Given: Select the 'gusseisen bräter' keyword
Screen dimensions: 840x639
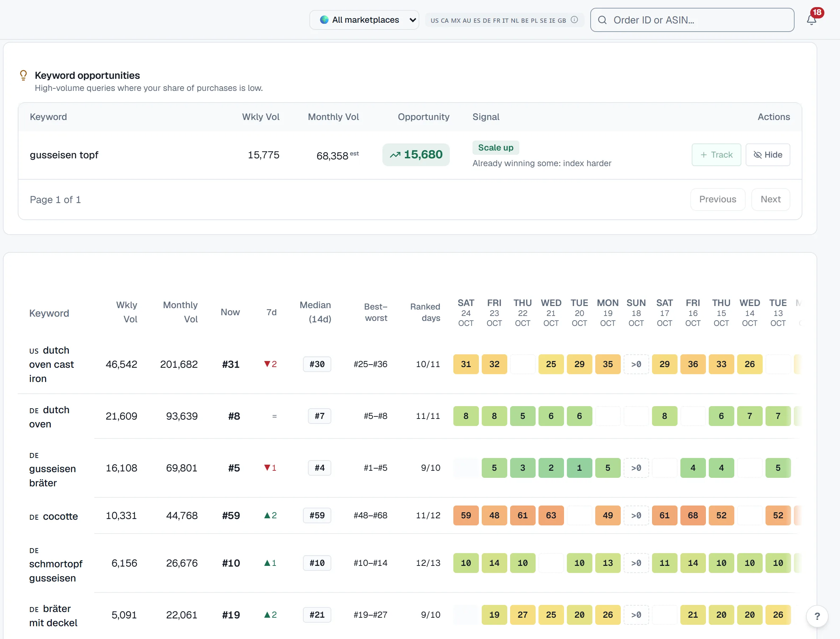Looking at the screenshot, I should coord(52,469).
